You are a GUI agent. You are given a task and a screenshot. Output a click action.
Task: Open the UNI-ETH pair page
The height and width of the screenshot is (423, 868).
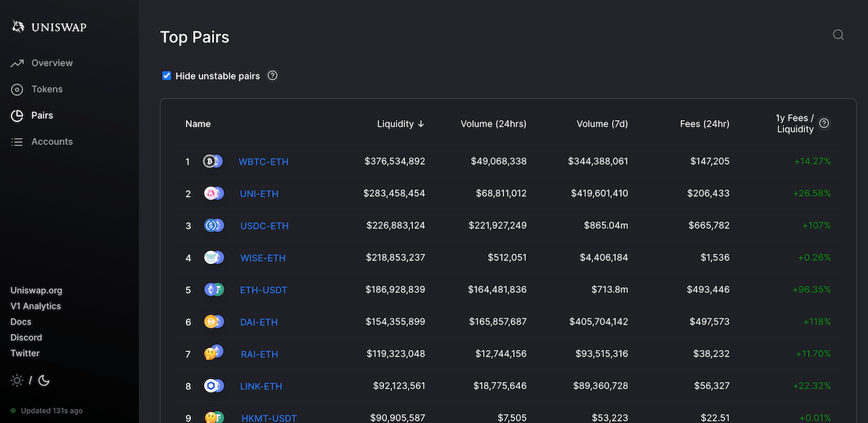pos(259,194)
